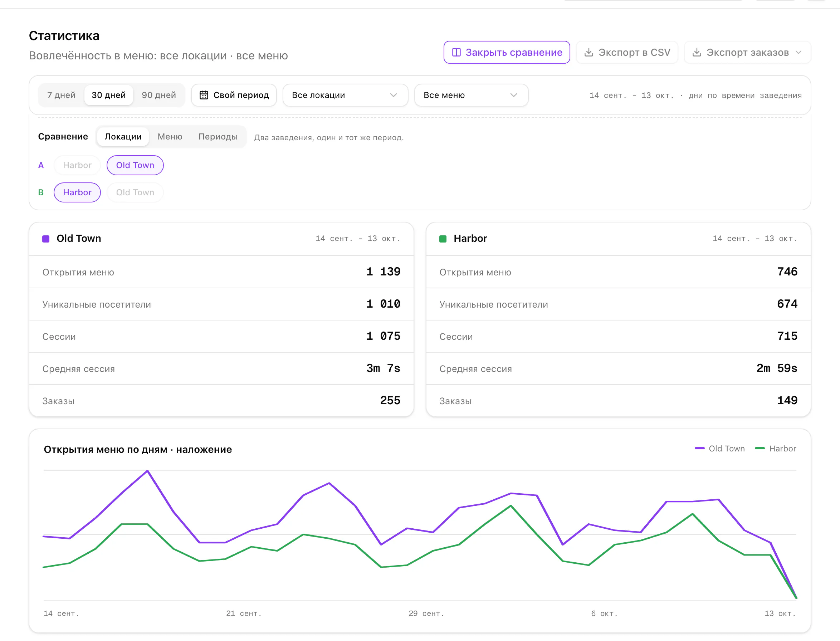Image resolution: width=840 pixels, height=641 pixels.
Task: Switch comparison to Меню tab
Action: click(x=170, y=137)
